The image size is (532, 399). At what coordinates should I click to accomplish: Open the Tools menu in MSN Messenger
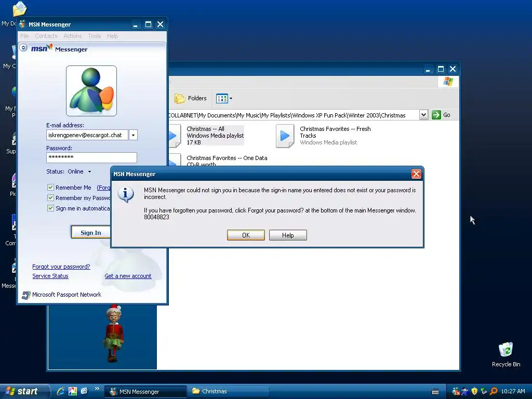[95, 36]
